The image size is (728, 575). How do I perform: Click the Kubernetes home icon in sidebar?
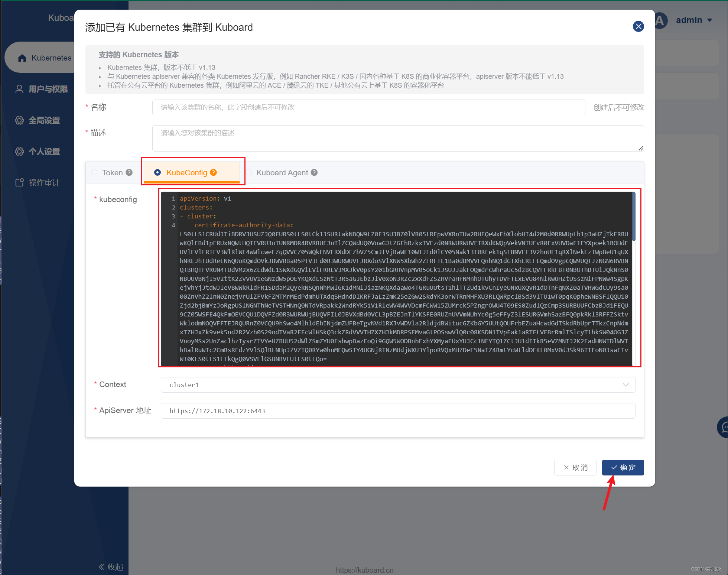point(22,58)
